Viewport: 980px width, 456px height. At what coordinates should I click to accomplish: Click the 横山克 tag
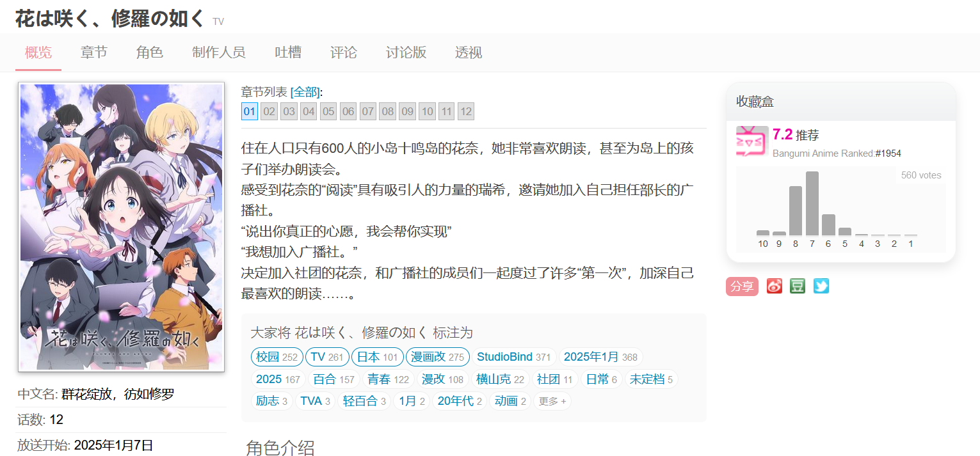pos(501,379)
